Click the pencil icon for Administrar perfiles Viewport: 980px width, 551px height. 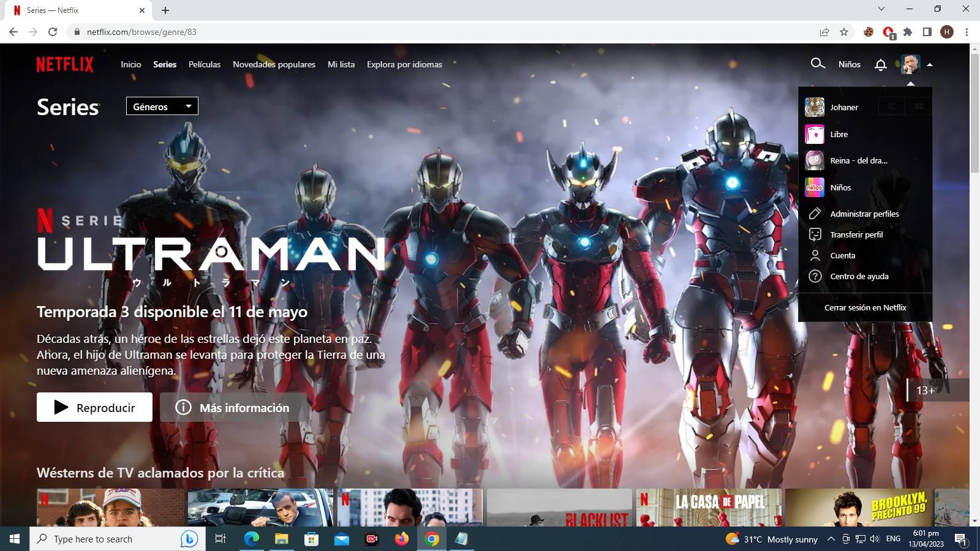(815, 214)
